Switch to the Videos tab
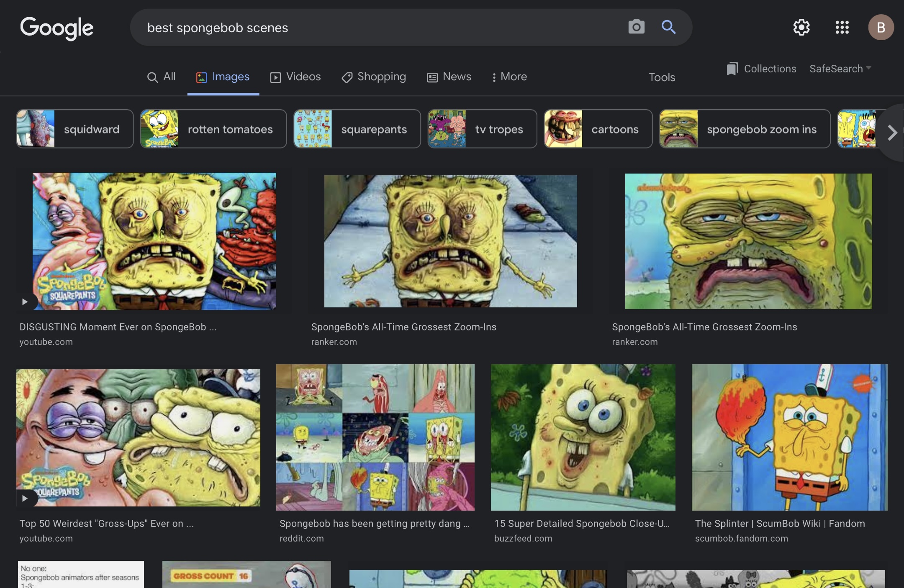 coord(295,77)
